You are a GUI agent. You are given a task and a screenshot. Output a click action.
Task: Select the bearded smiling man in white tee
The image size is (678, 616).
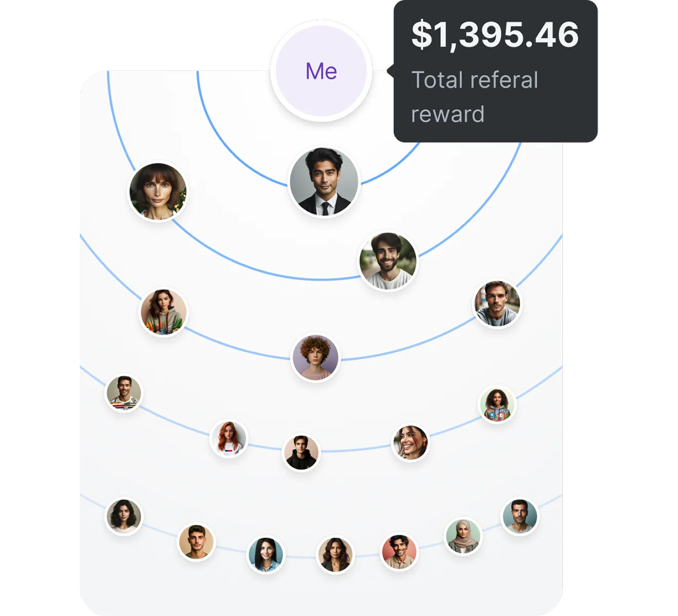(x=388, y=261)
